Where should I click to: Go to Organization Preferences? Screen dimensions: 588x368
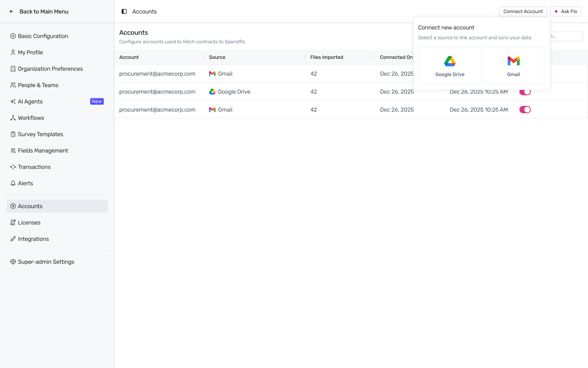57,69
